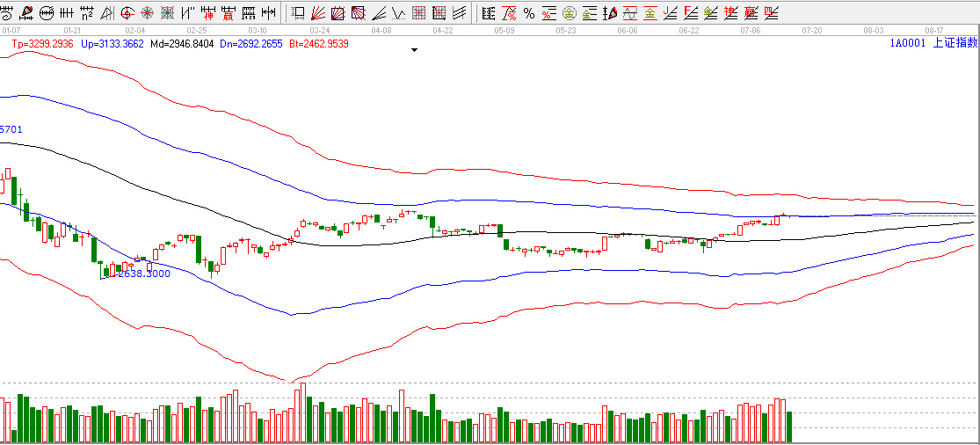
Task: Click the gold circled 金 icon
Action: pyautogui.click(x=569, y=13)
